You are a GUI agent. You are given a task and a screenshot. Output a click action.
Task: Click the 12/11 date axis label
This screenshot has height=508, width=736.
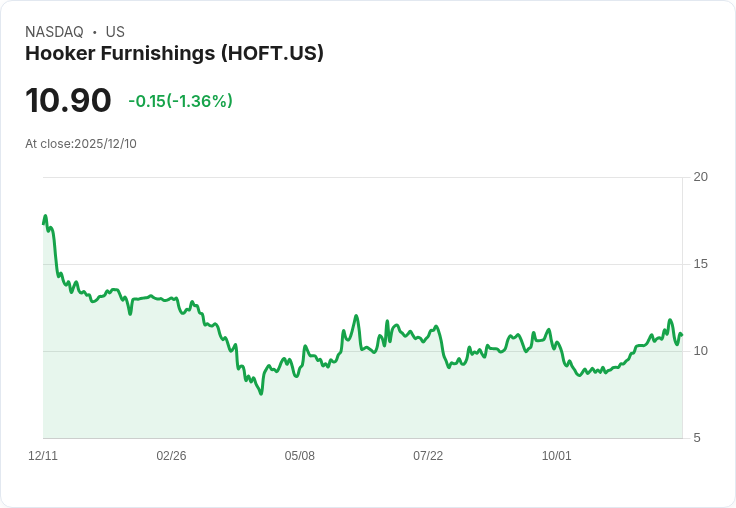[x=43, y=456]
